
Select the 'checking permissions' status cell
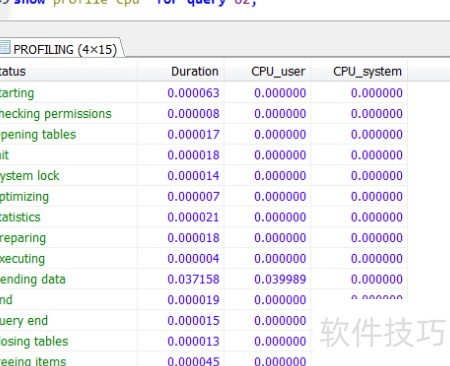coord(68,113)
